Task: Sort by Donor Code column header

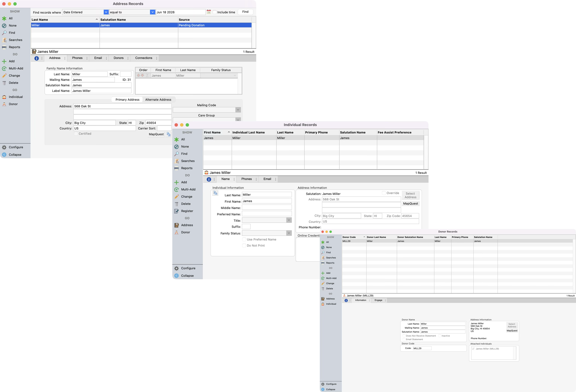Action: point(354,237)
